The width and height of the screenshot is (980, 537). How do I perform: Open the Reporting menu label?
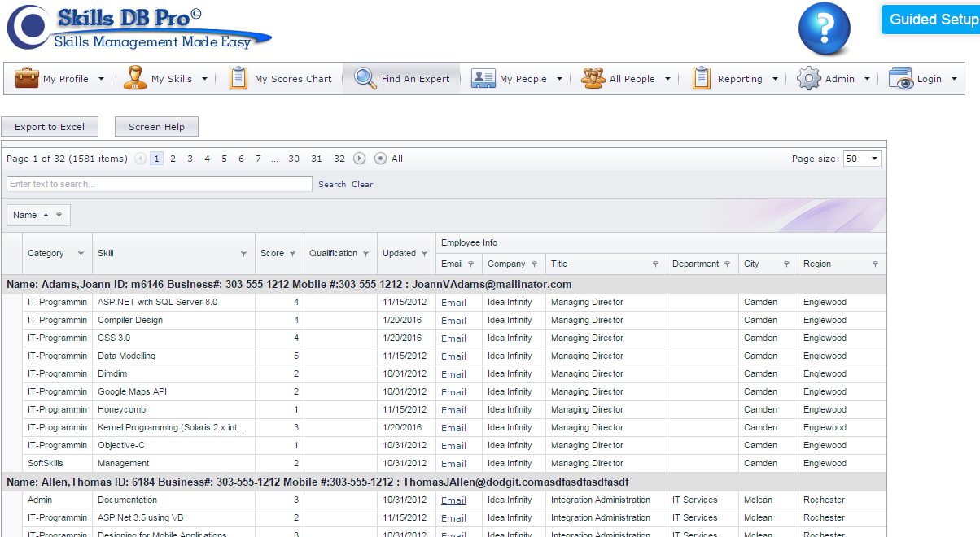pos(740,79)
